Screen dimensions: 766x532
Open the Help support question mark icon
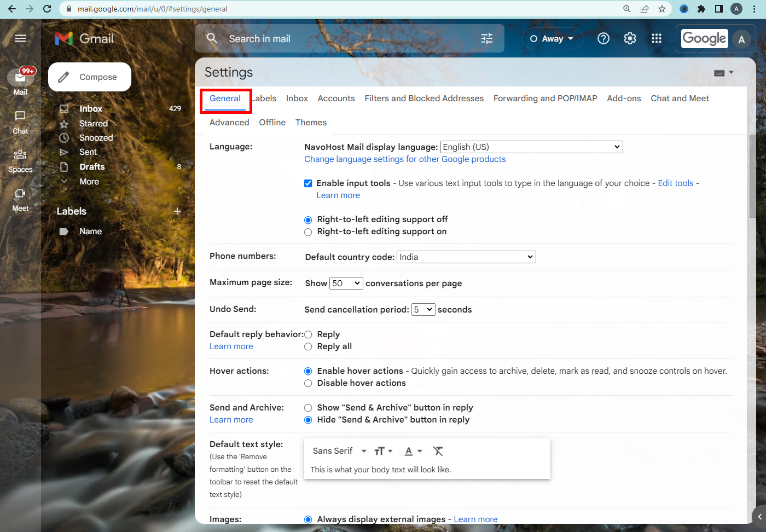click(603, 38)
